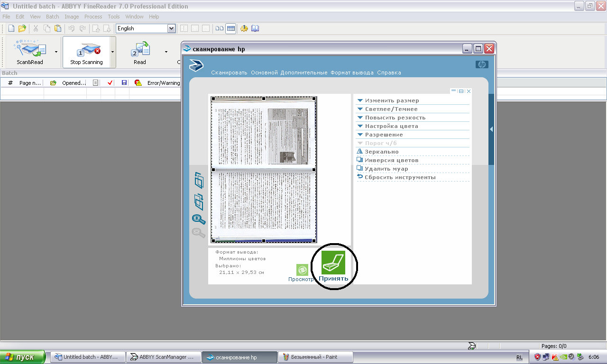Open the Справка menu
The width and height of the screenshot is (607, 364).
[x=389, y=73]
